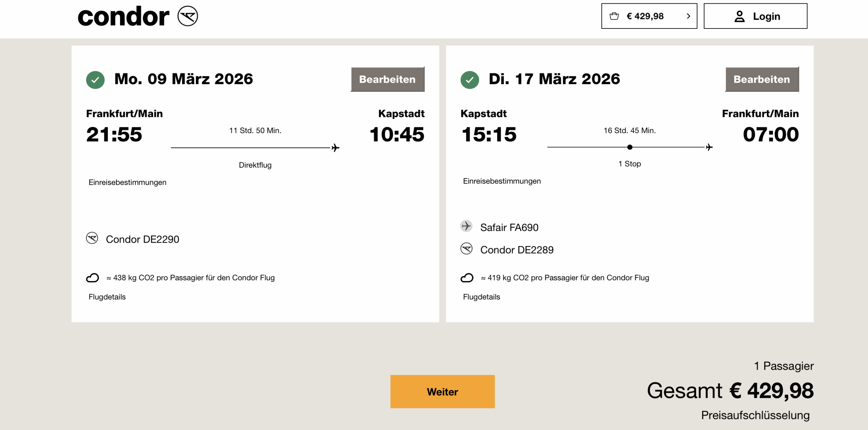Image resolution: width=868 pixels, height=430 pixels.
Task: Click the shopping basket icon
Action: [x=614, y=16]
